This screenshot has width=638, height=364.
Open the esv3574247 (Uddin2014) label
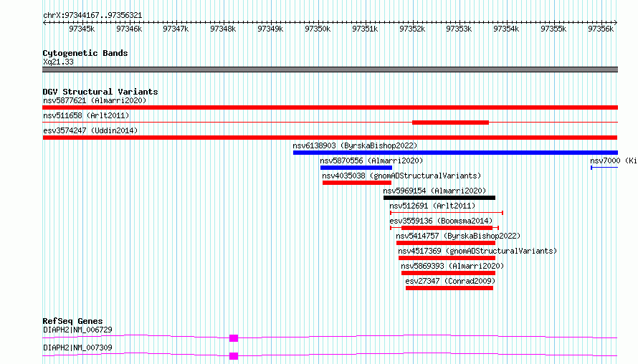90,130
